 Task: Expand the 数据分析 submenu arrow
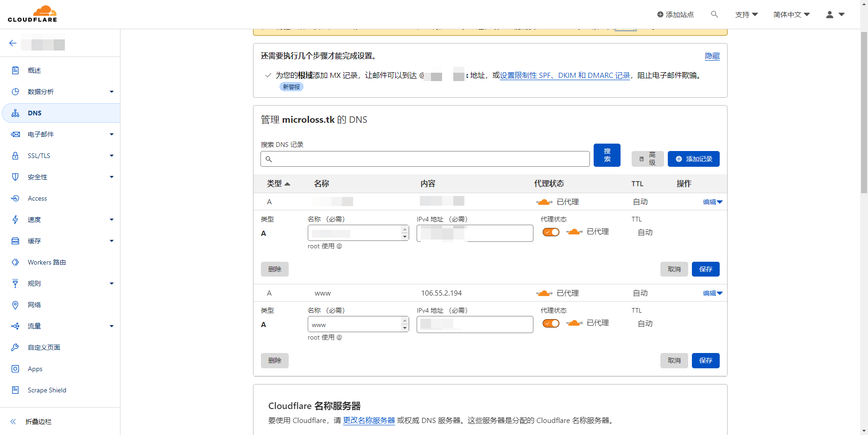click(x=112, y=92)
